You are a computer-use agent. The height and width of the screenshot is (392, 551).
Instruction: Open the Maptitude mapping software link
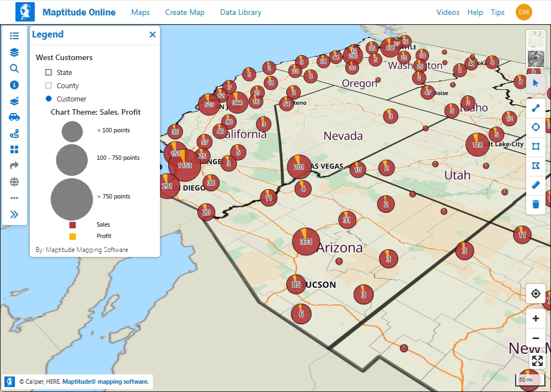pos(105,382)
